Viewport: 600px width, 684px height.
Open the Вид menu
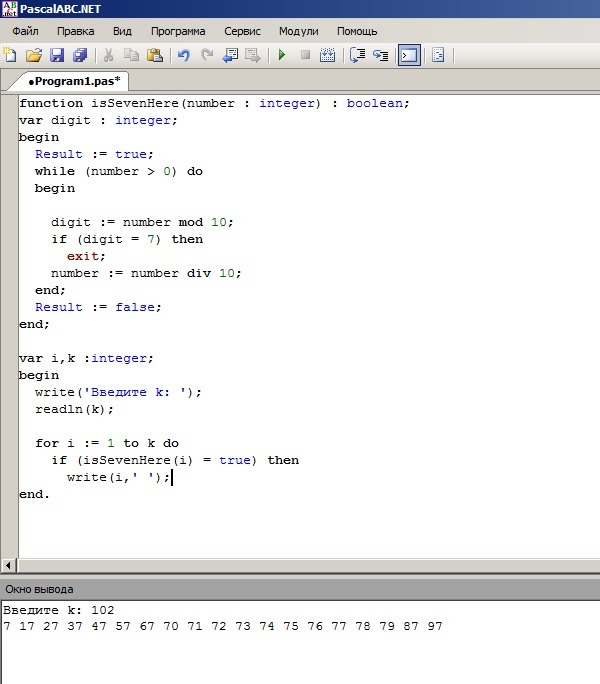coord(122,31)
